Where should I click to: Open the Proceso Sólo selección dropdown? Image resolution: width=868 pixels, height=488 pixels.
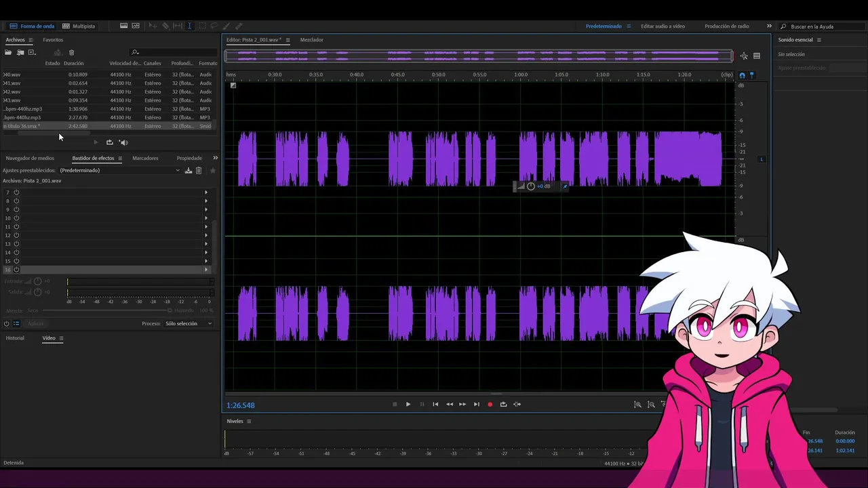tap(189, 323)
